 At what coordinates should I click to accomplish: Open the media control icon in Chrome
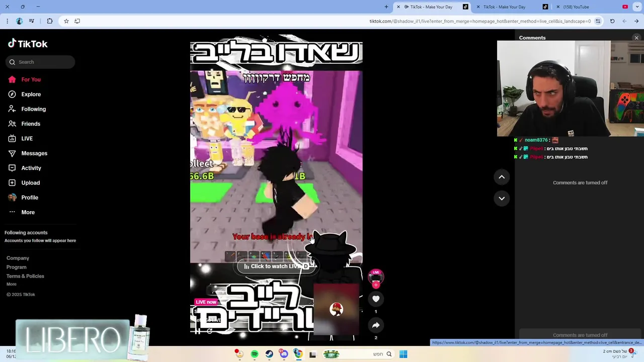click(32, 21)
